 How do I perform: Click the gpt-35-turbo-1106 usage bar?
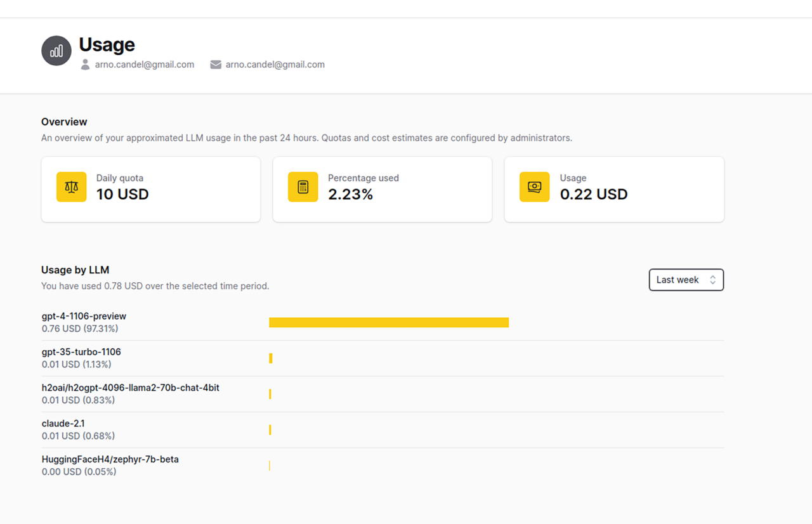pyautogui.click(x=271, y=358)
